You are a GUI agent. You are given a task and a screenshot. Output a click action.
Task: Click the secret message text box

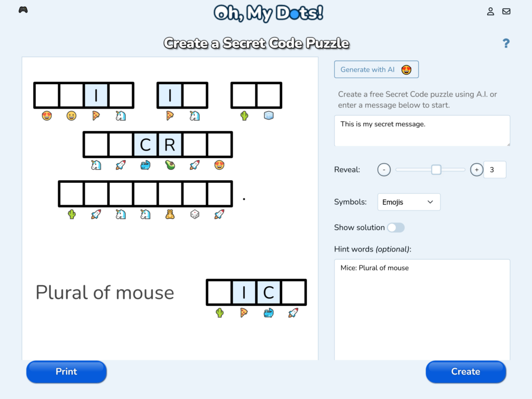click(421, 131)
